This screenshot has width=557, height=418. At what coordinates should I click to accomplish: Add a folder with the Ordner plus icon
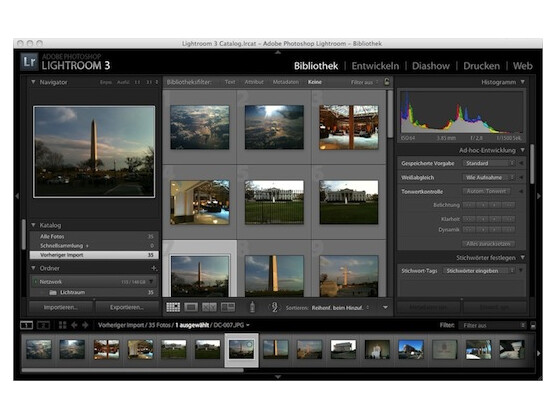[x=154, y=268]
